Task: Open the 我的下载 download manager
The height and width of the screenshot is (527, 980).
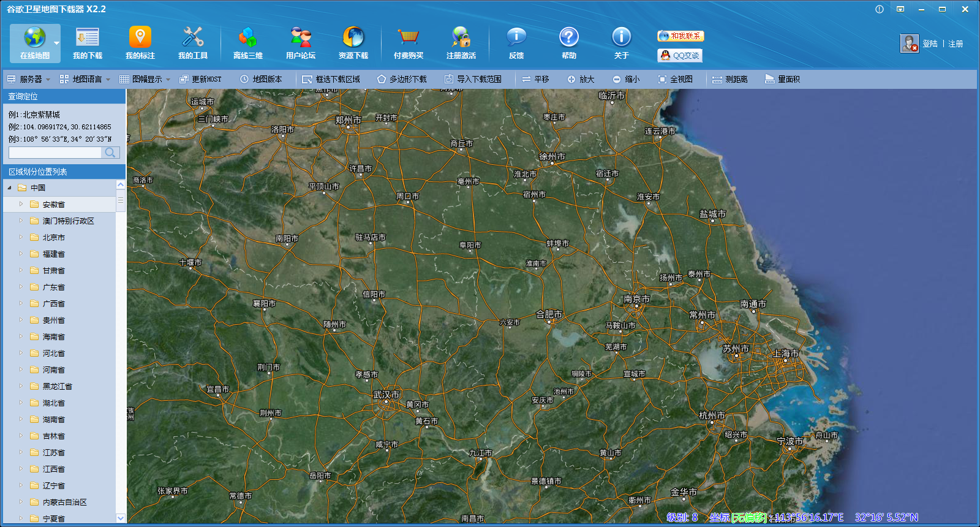Action: coord(88,43)
